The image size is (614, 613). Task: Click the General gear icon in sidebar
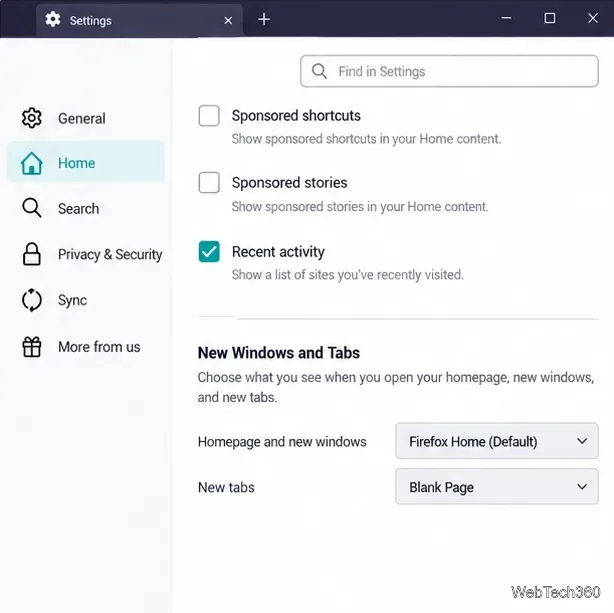[x=32, y=118]
